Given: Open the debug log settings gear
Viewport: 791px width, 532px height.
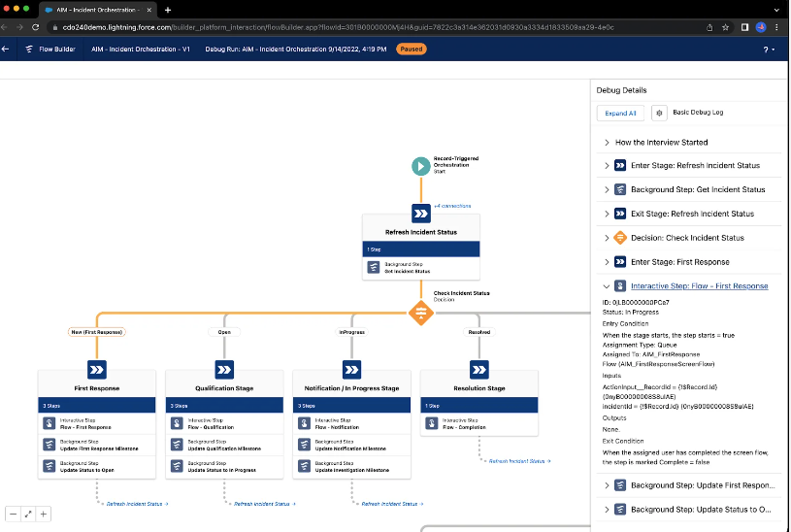Looking at the screenshot, I should 659,113.
